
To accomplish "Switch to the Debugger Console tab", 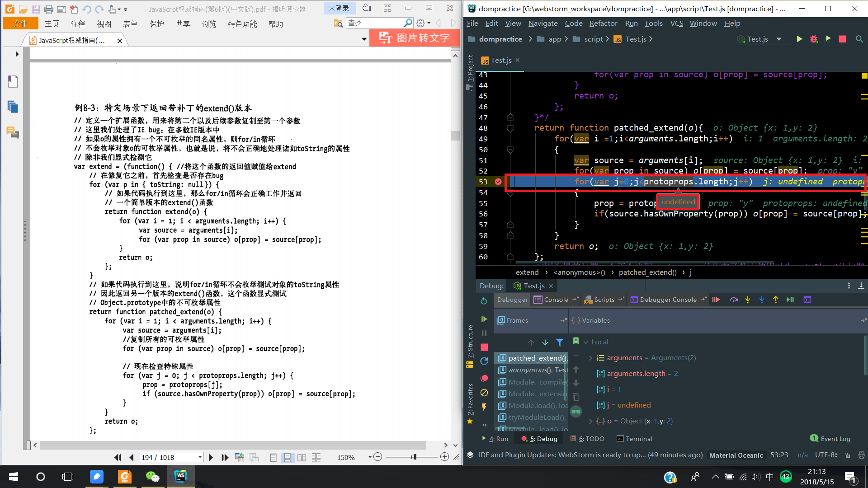I will tap(668, 300).
